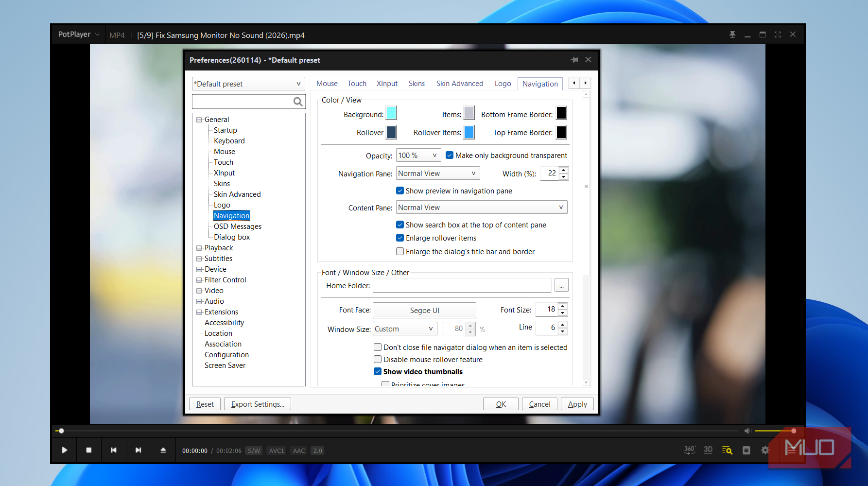Mute audio with the speaker icon
Screen dimensions: 868x486
747,431
